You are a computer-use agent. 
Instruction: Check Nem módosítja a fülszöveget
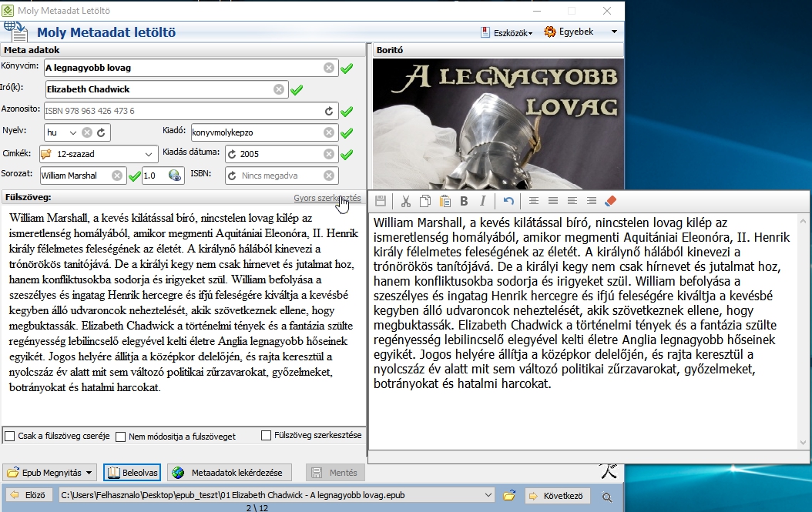[x=121, y=437]
